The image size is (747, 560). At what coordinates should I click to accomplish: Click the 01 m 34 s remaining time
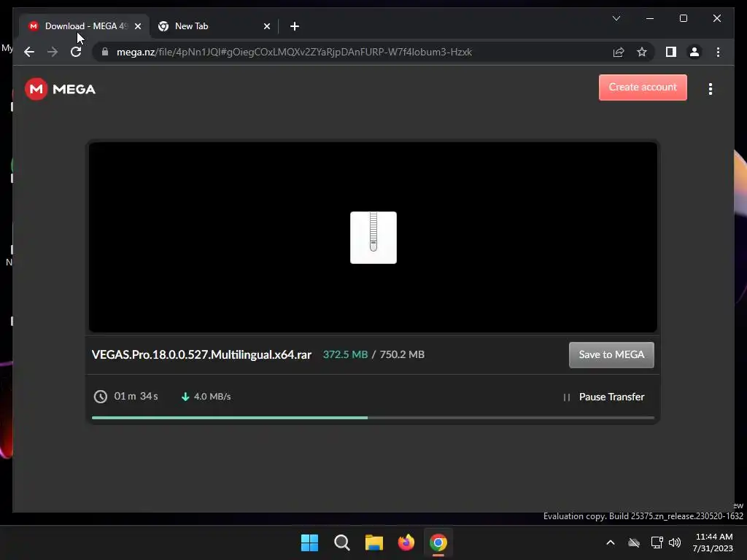[x=136, y=396]
